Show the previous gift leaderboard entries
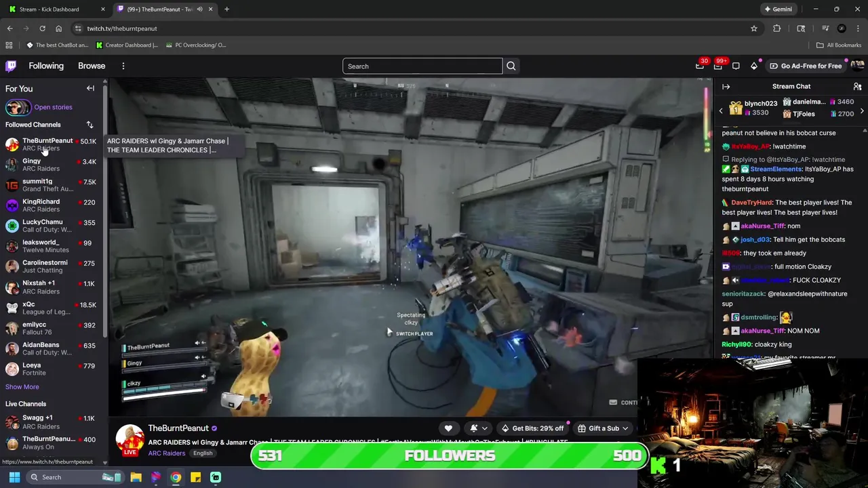Screen dimensions: 868x488 pyautogui.click(x=721, y=110)
